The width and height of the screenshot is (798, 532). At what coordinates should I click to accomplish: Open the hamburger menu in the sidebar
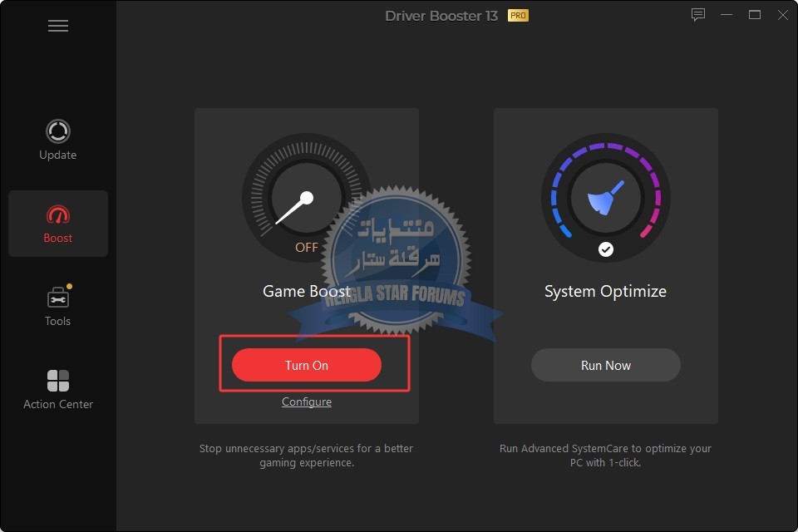coord(57,26)
